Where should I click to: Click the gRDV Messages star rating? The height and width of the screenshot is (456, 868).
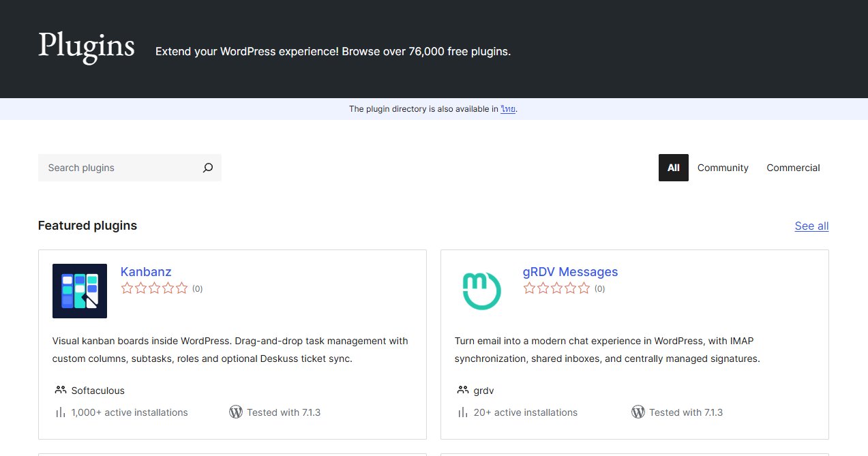[556, 288]
